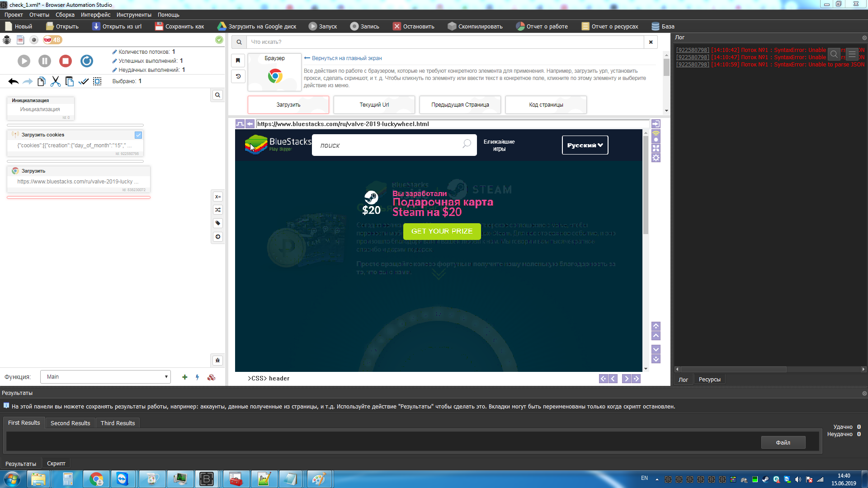This screenshot has width=868, height=488.
Task: Click the double-right arrow next to CSS selector
Action: pos(636,379)
